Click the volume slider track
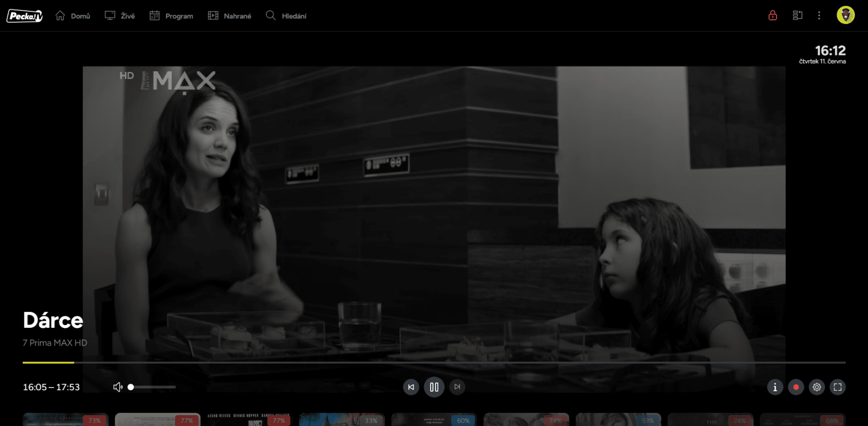868x426 pixels. click(153, 387)
